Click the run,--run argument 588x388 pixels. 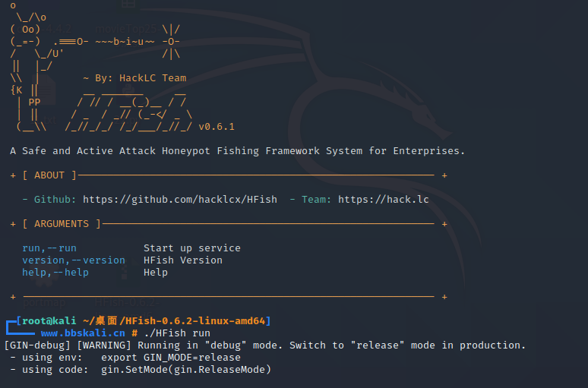coord(49,248)
